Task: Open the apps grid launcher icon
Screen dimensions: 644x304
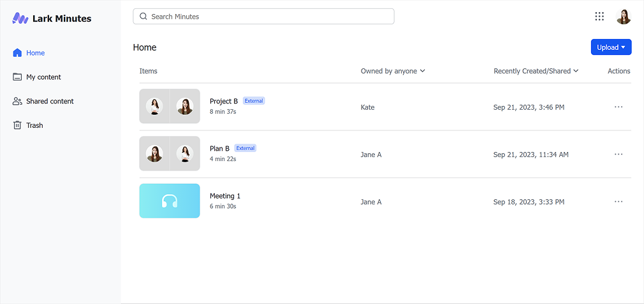Action: coord(599,17)
